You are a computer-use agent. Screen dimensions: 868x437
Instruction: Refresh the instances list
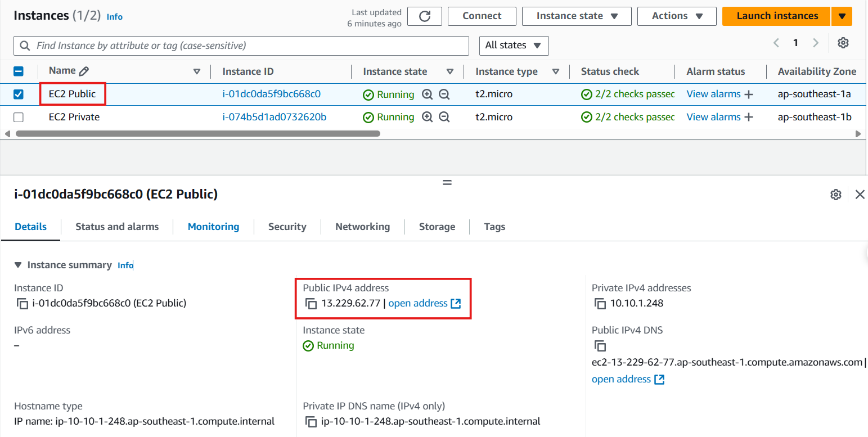(x=425, y=16)
